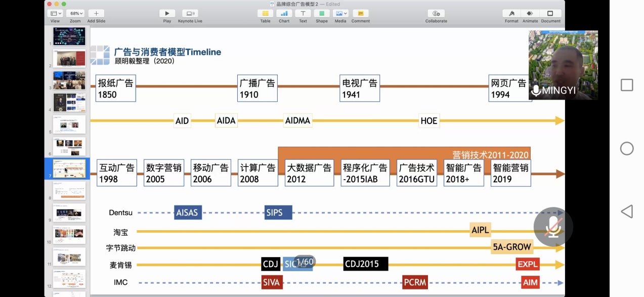Insert a table using Table icon
The image size is (644, 297).
tap(265, 14)
